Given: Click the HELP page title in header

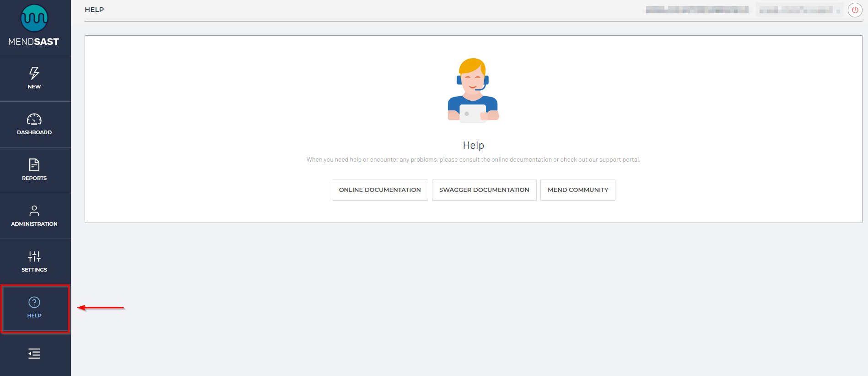Looking at the screenshot, I should (94, 10).
